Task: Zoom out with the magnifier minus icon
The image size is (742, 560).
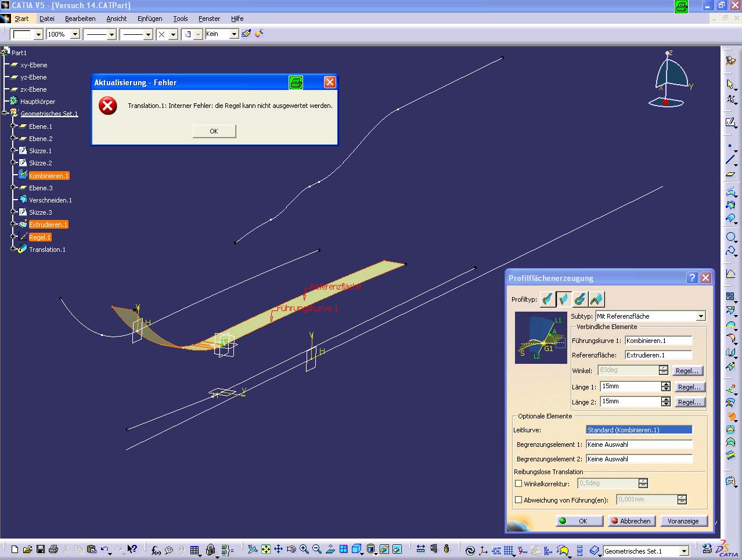Action: (x=316, y=549)
